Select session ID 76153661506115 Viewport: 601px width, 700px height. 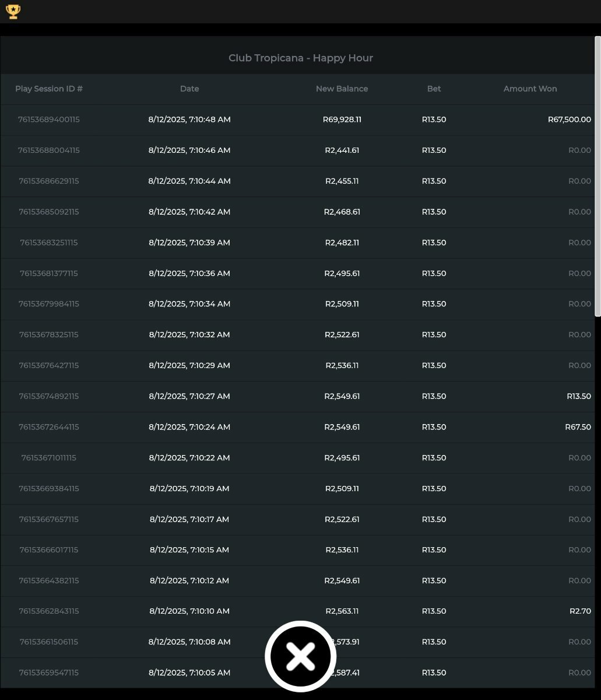coord(49,642)
